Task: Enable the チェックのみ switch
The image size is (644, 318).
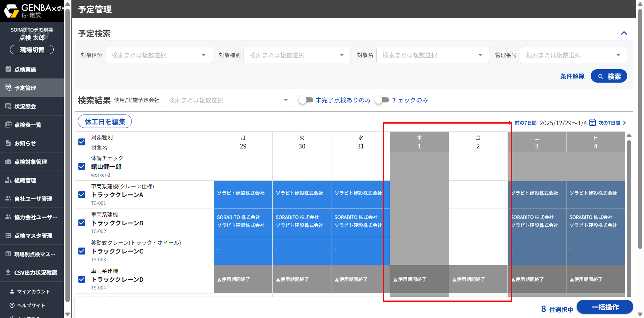Action: 382,100
